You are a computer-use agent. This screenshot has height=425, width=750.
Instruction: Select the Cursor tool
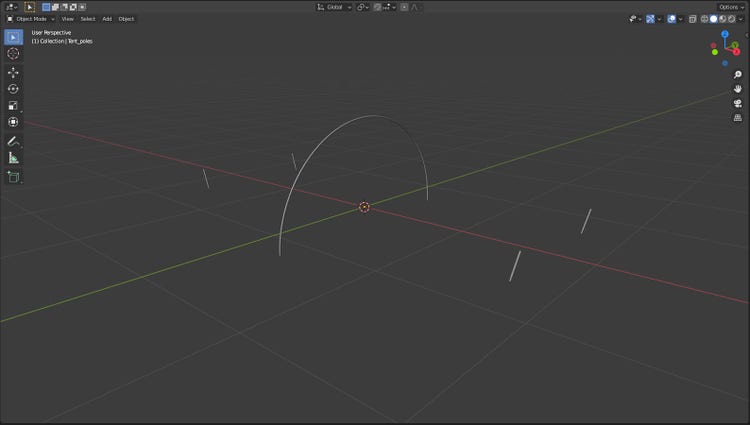click(x=13, y=54)
